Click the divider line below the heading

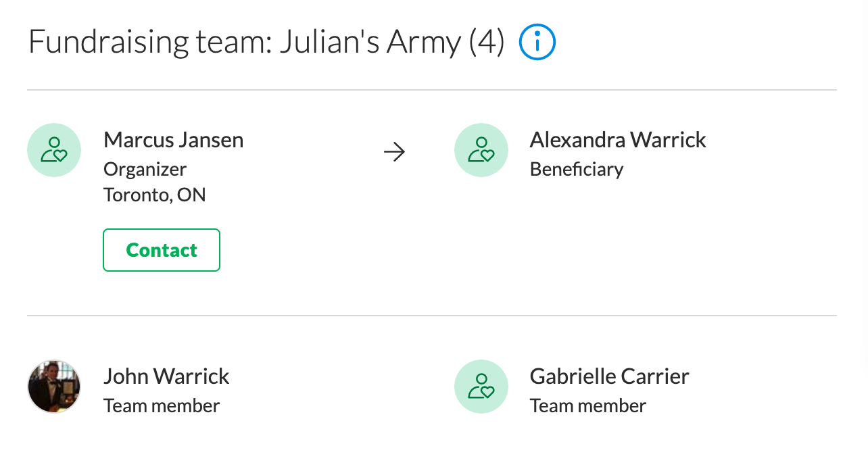click(x=432, y=90)
